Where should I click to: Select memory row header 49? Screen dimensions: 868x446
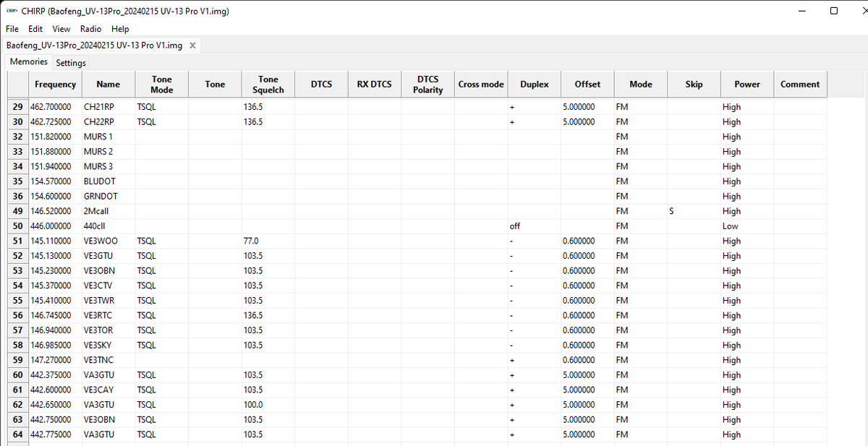point(17,211)
